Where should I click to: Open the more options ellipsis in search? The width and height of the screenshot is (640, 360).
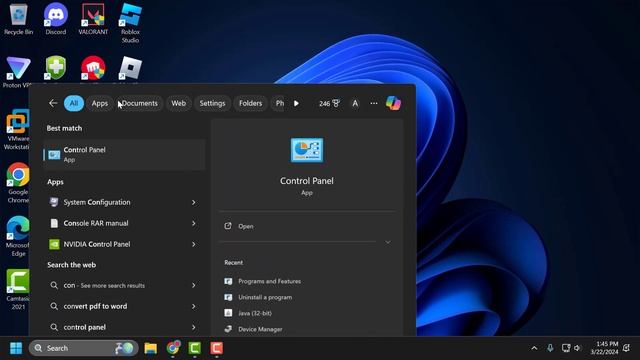(374, 103)
